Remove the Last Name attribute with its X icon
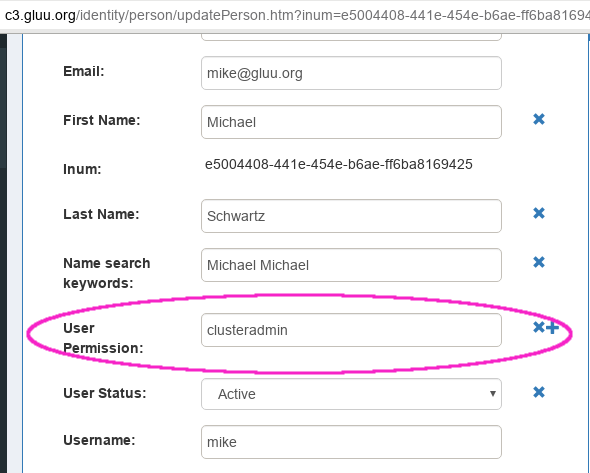The width and height of the screenshot is (590, 473). click(x=539, y=213)
